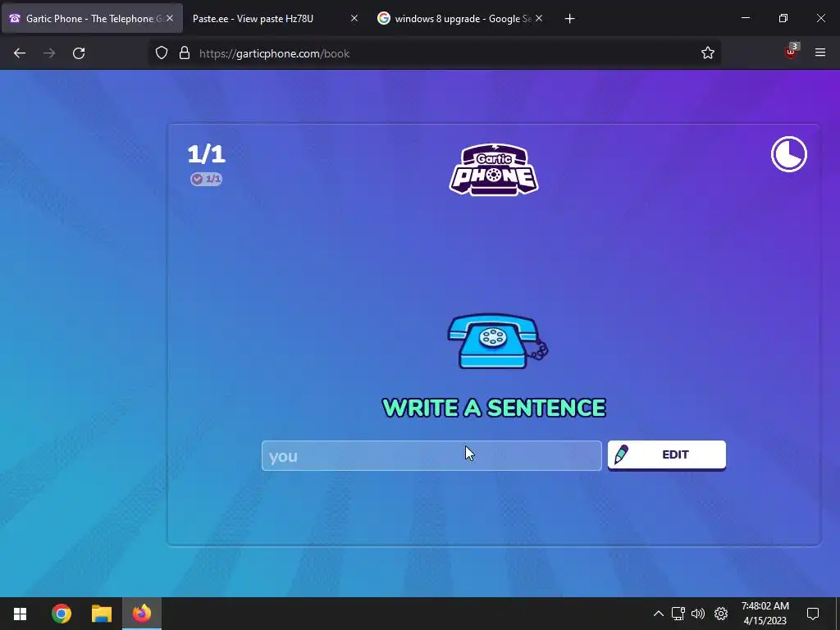Launch Chrome from the taskbar
Viewport: 840px width, 630px height.
61,614
